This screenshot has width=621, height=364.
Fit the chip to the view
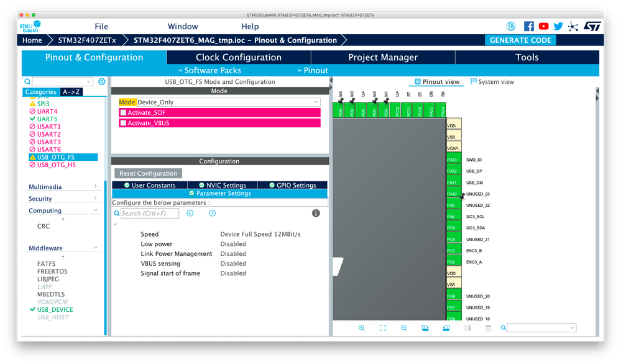(x=382, y=328)
